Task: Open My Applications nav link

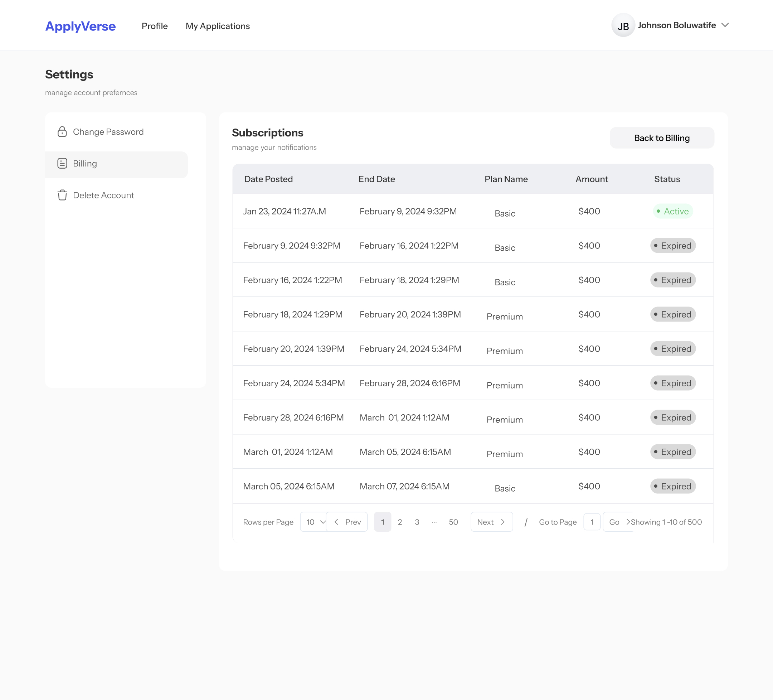Action: coord(218,26)
